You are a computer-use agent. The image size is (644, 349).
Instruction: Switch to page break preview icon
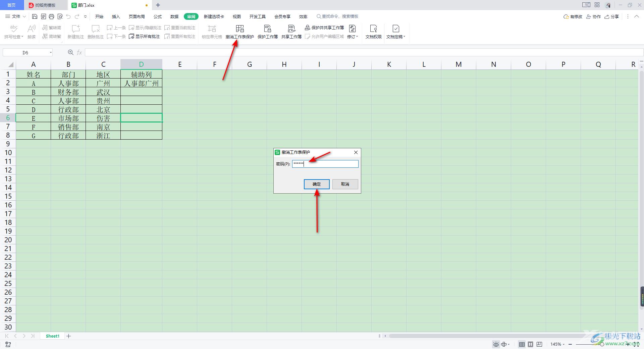pyautogui.click(x=539, y=344)
